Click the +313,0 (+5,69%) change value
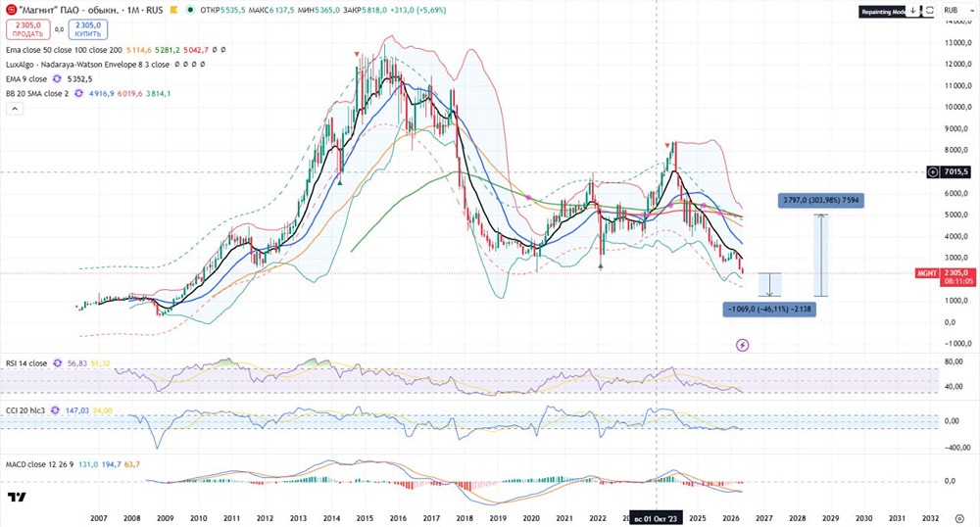 418,10
